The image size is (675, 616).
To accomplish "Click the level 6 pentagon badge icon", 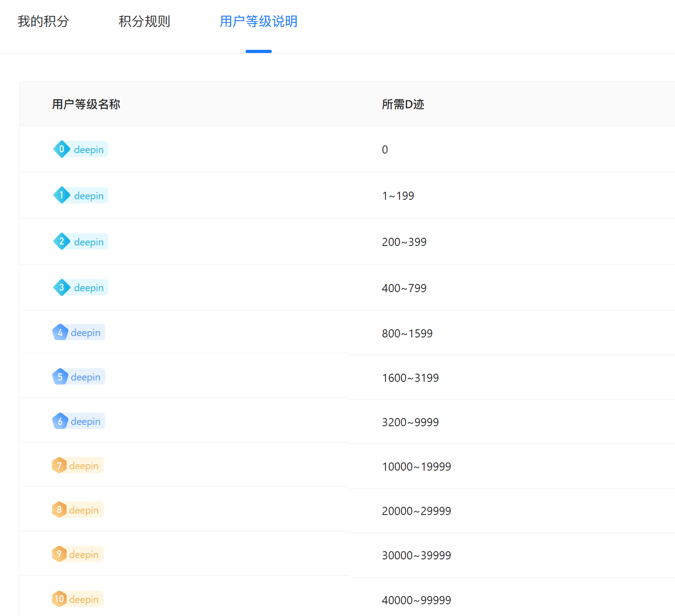I will point(60,421).
